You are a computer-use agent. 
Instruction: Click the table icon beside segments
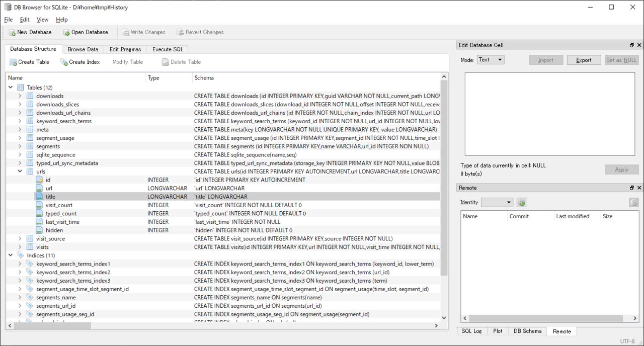click(x=30, y=146)
